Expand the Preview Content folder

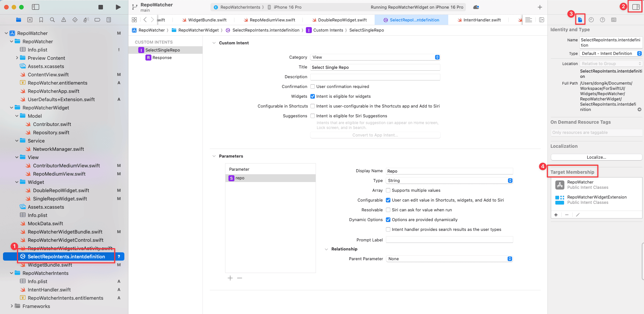17,58
